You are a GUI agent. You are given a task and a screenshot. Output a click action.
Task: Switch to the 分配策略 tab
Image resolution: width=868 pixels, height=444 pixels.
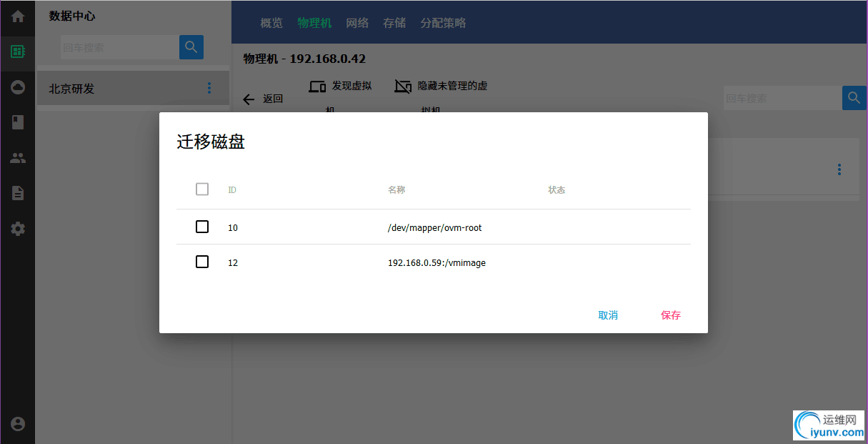(x=443, y=23)
